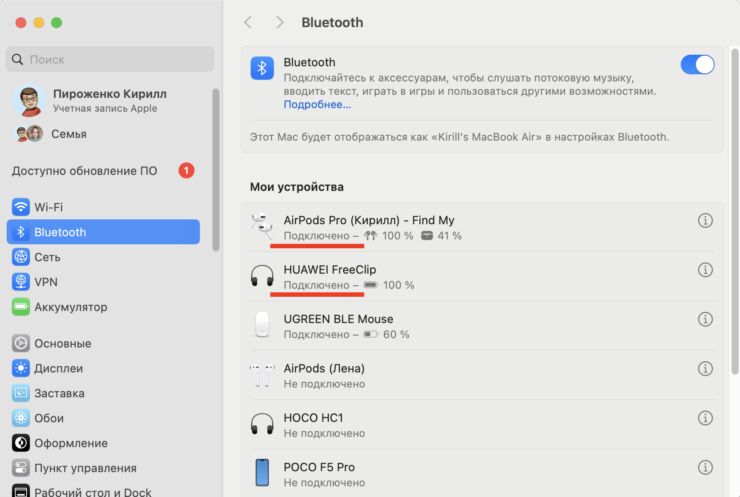Open info for AirPods (Лена)

pos(705,368)
